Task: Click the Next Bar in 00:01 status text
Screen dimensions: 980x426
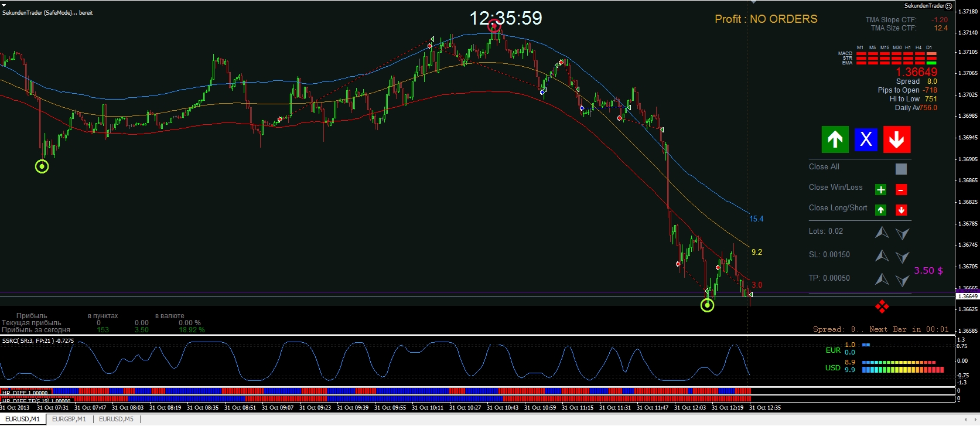Action: point(909,329)
